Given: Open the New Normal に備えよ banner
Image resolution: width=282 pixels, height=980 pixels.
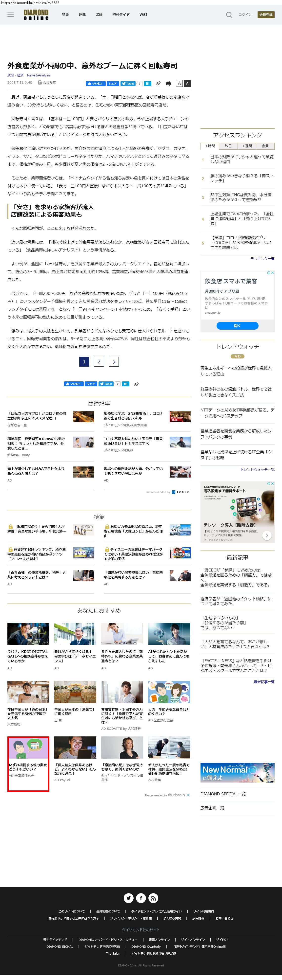Looking at the screenshot, I should [237, 772].
